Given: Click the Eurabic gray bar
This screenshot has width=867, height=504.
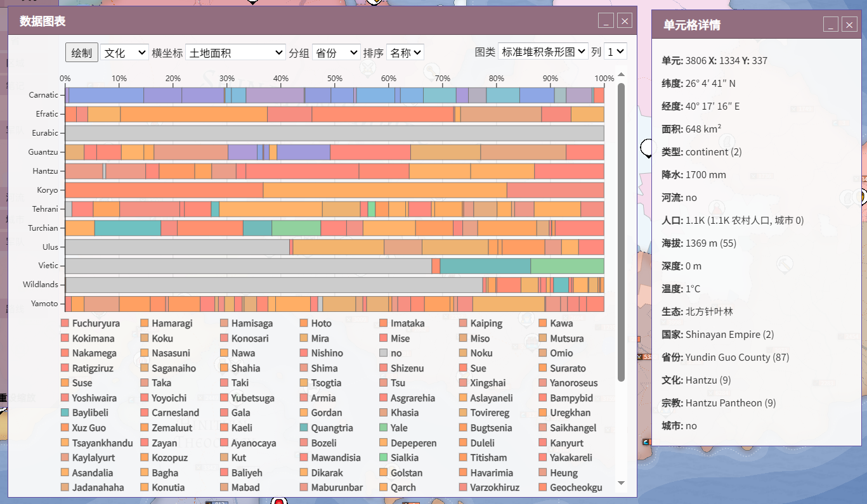Looking at the screenshot, I should [x=334, y=133].
